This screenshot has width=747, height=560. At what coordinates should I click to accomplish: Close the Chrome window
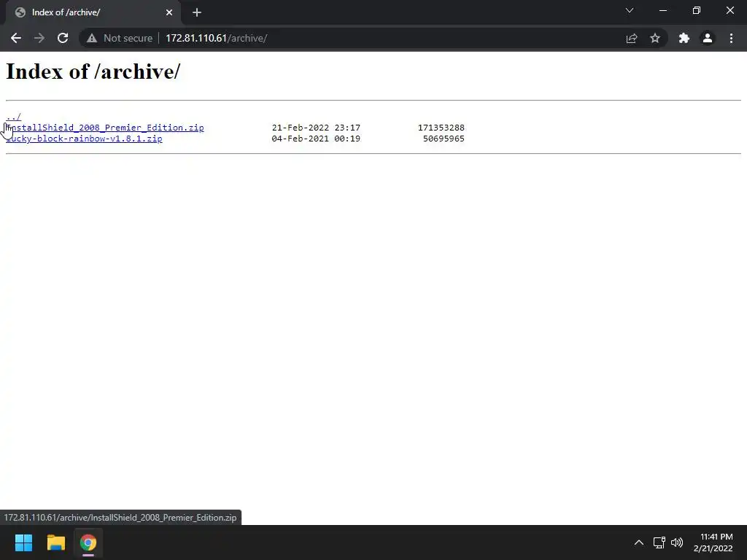(729, 10)
